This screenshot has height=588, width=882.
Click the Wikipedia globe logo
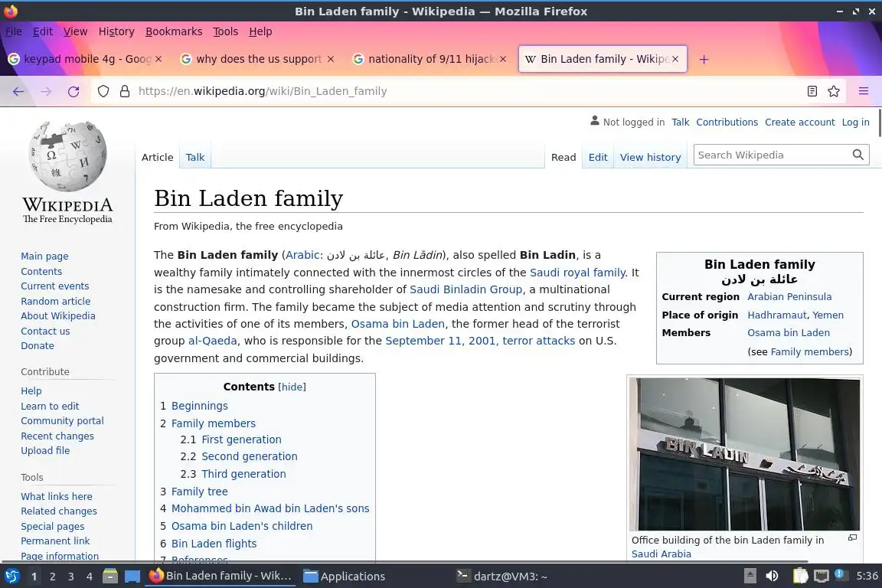67,156
